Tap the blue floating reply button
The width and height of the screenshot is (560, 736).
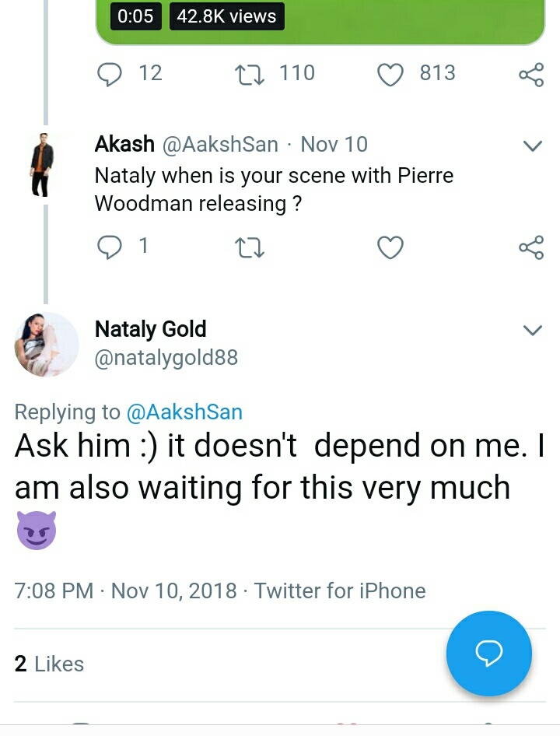coord(488,654)
